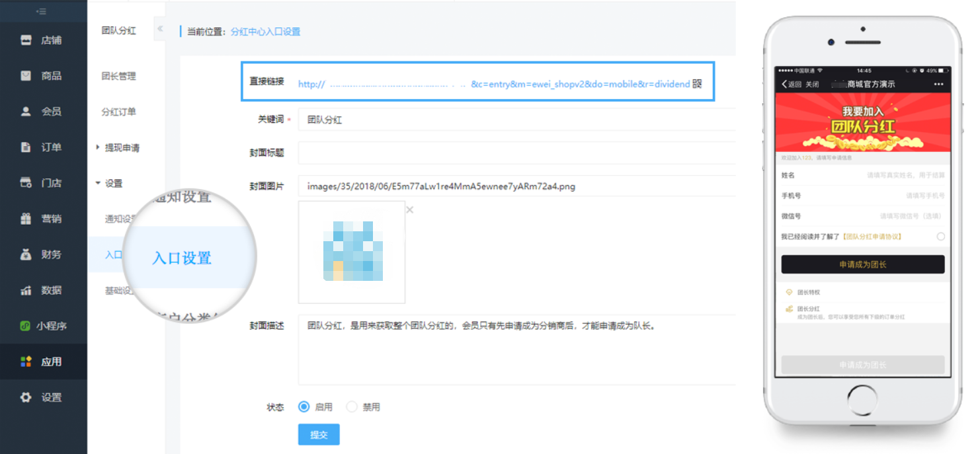
Task: Open the 店铺 shop icon in sidebar
Action: coord(26,40)
